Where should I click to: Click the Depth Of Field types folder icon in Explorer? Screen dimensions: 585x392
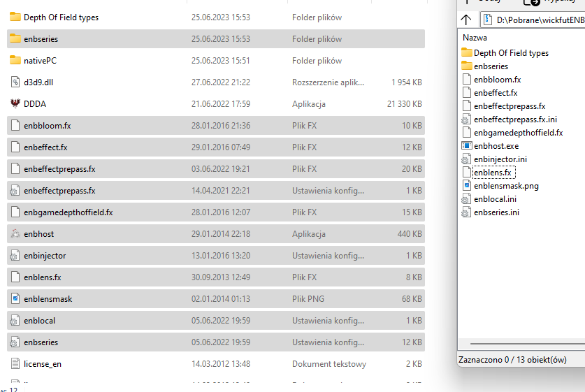pyautogui.click(x=15, y=17)
